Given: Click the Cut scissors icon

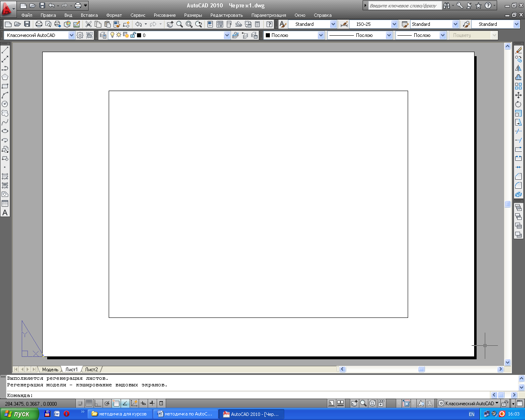Looking at the screenshot, I should 89,24.
